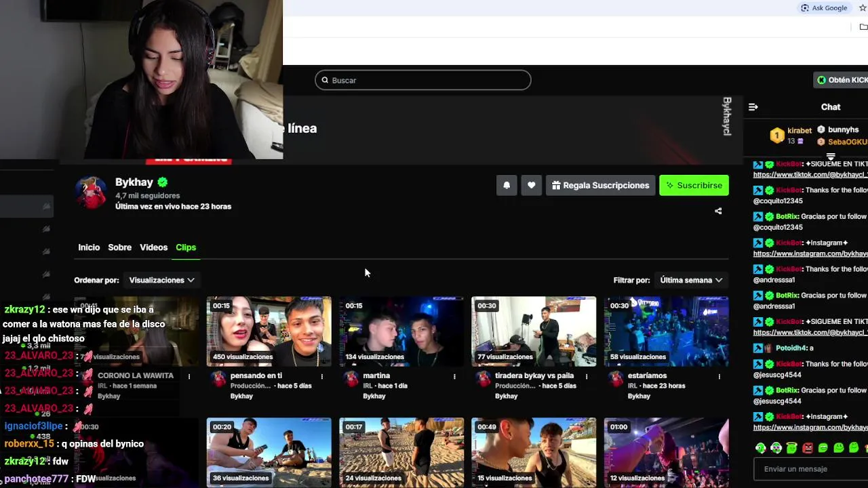The width and height of the screenshot is (868, 488).
Task: Click avatar beside martina clip
Action: coord(351,379)
